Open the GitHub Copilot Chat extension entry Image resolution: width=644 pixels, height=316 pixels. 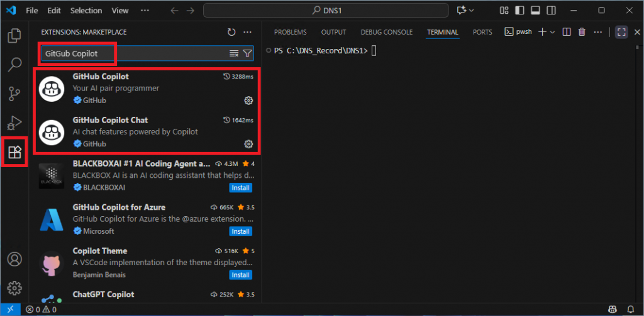click(146, 132)
